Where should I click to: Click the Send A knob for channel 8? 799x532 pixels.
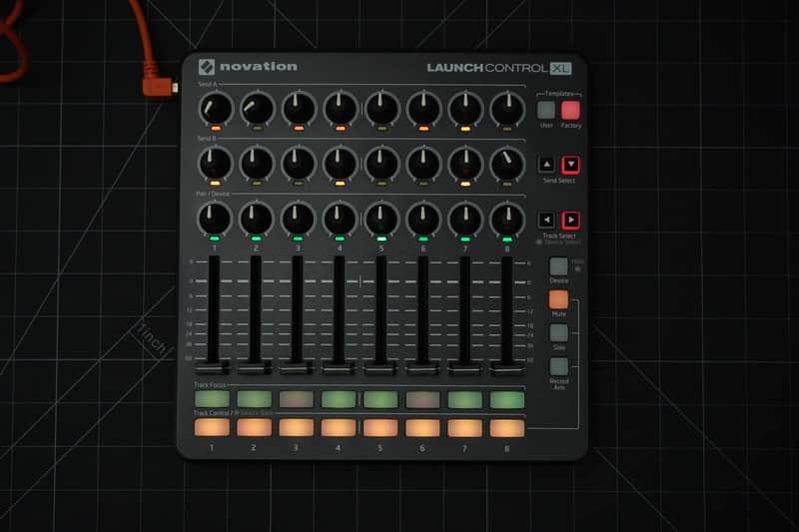(x=507, y=109)
